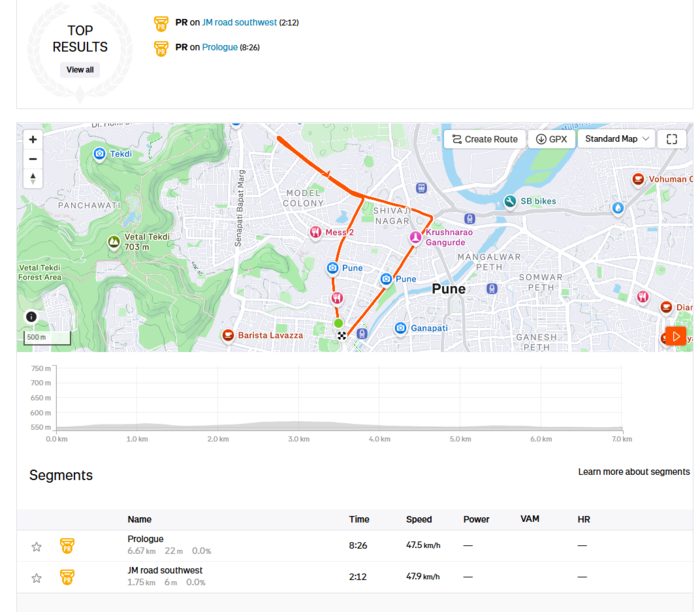700x612 pixels.
Task: Click the GPX export button
Action: tap(551, 139)
